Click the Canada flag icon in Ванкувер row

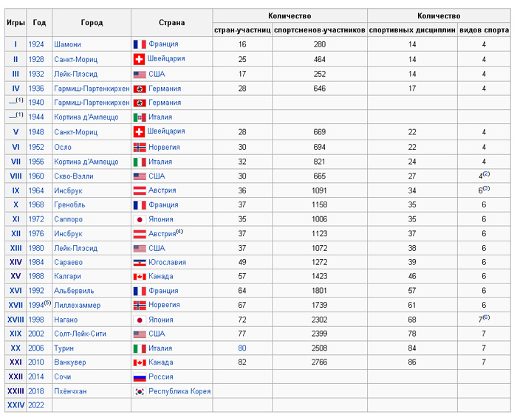click(140, 362)
